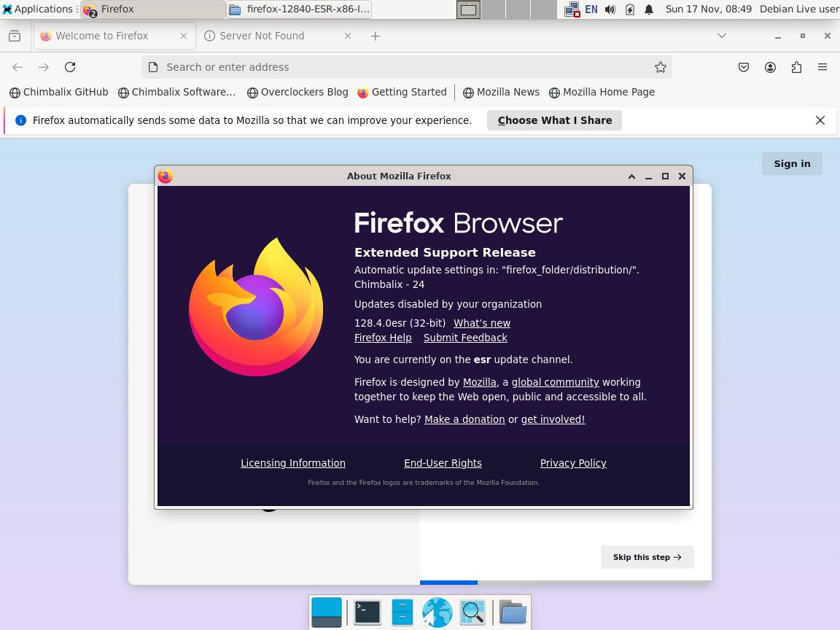Click the Make a donation link

pos(464,419)
